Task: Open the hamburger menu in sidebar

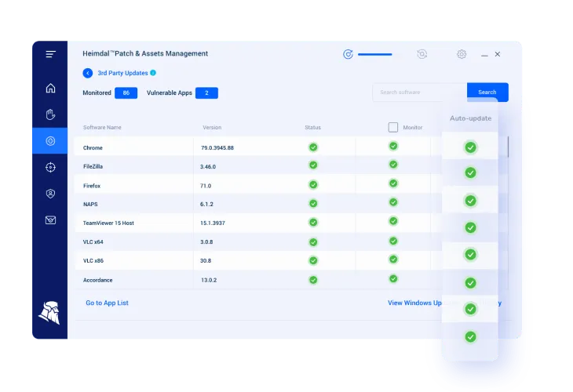Action: [50, 54]
